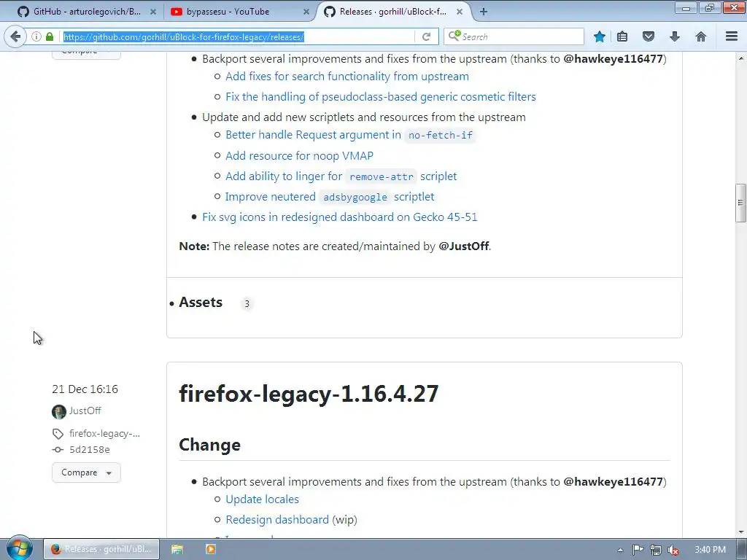Viewport: 747px width, 560px height.
Task: Open 'Add resource for noop VMAP' link
Action: [299, 156]
